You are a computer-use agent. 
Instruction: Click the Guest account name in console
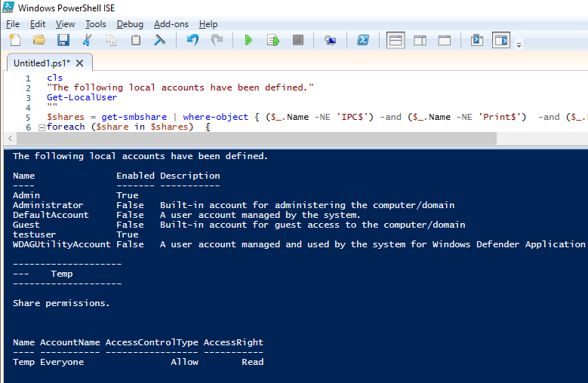26,225
